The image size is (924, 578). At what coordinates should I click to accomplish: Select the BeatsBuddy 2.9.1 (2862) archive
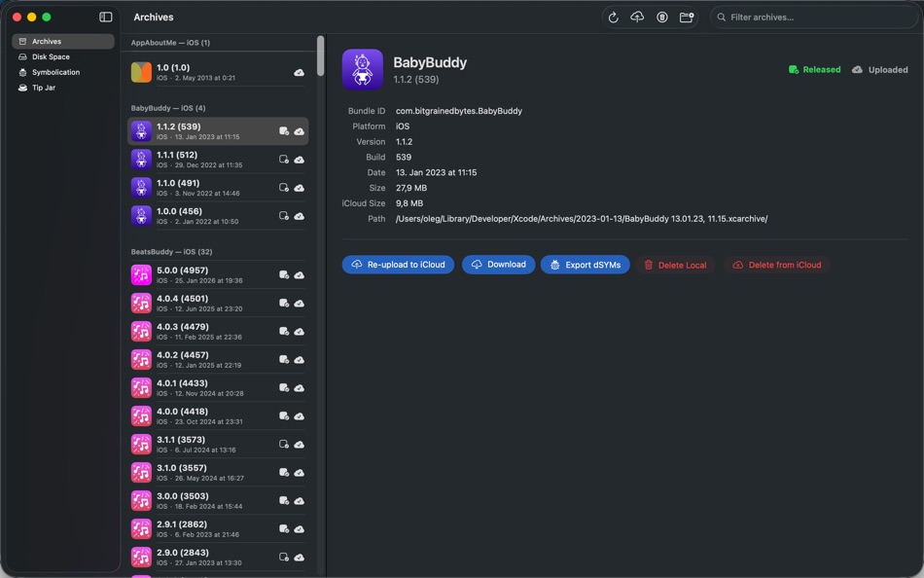pos(218,529)
